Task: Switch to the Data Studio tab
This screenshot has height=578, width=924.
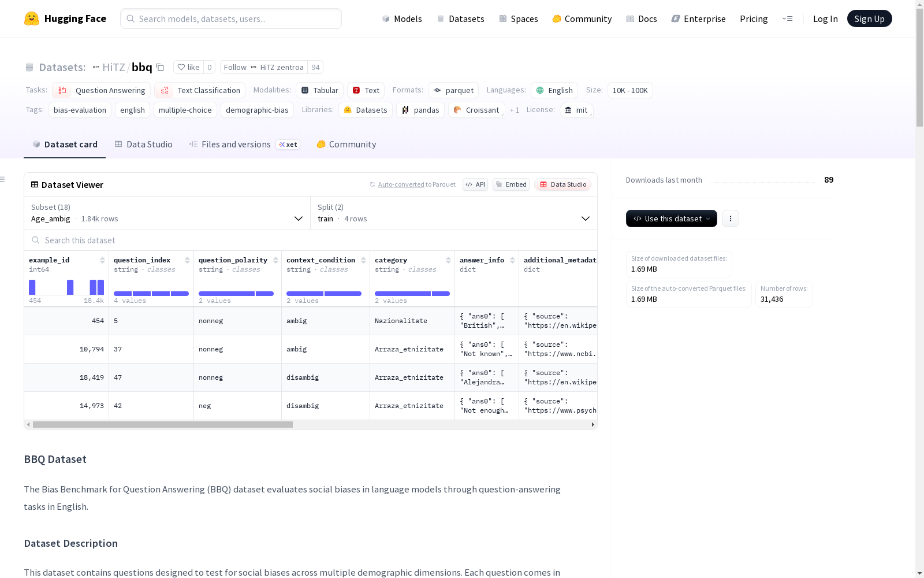Action: pyautogui.click(x=144, y=144)
